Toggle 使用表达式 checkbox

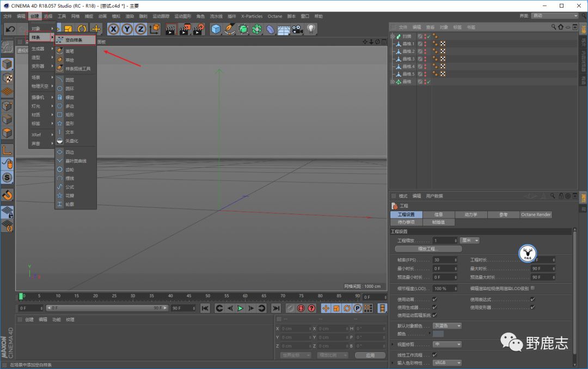coord(532,299)
